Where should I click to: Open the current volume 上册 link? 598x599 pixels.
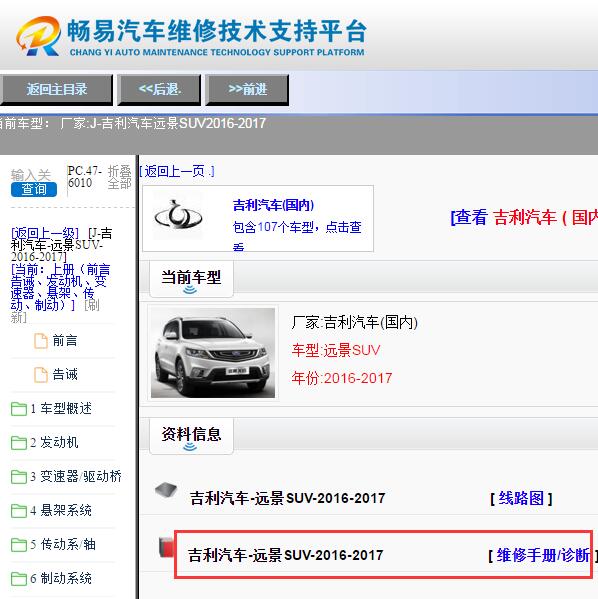60,287
